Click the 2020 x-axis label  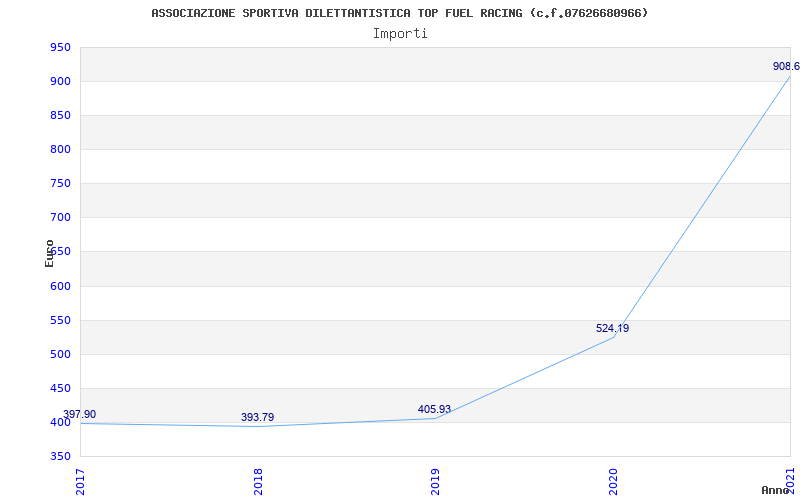tap(613, 482)
